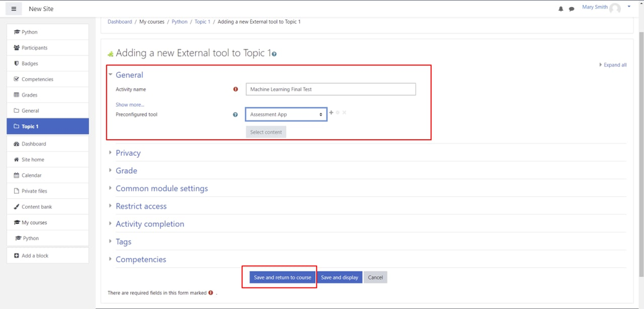
Task: Click Save and return to course
Action: tap(282, 277)
